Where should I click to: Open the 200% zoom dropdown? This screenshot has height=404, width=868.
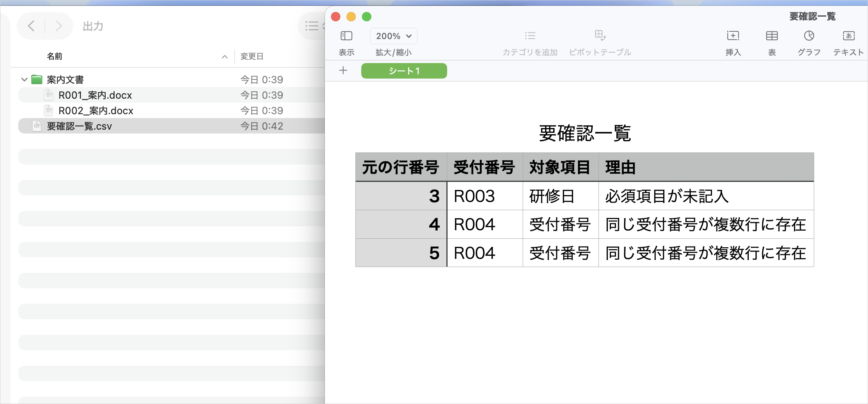coord(393,36)
